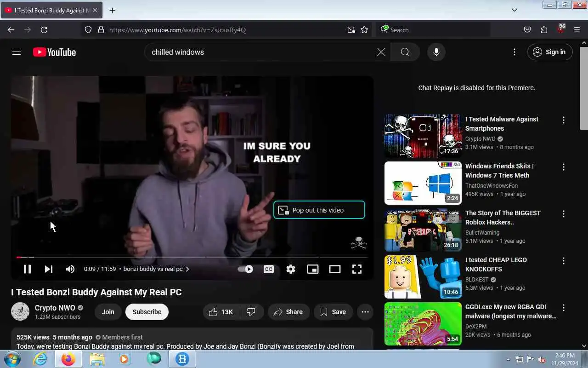Image resolution: width=588 pixels, height=368 pixels.
Task: Open YouTube hamburger guide menu
Action: click(x=17, y=52)
